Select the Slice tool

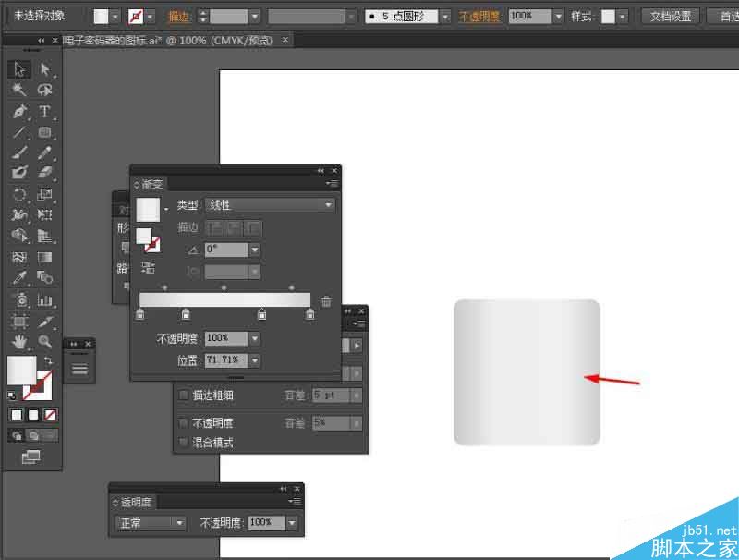coord(44,322)
